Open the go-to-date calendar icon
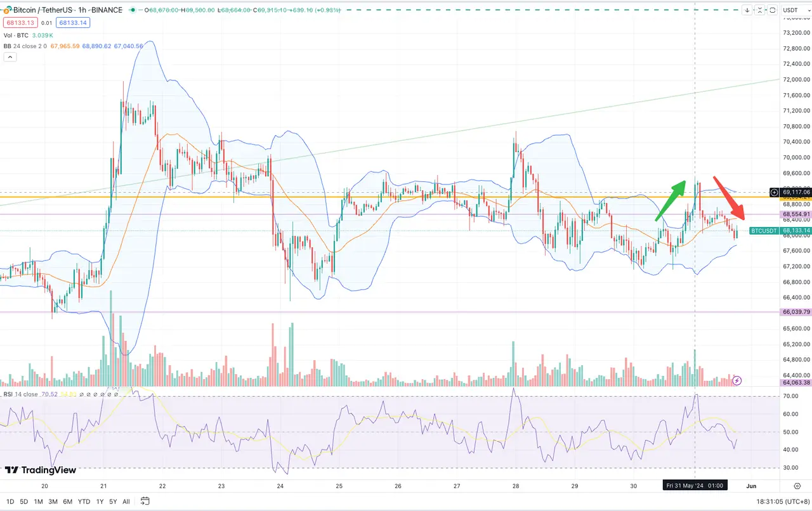 145,501
